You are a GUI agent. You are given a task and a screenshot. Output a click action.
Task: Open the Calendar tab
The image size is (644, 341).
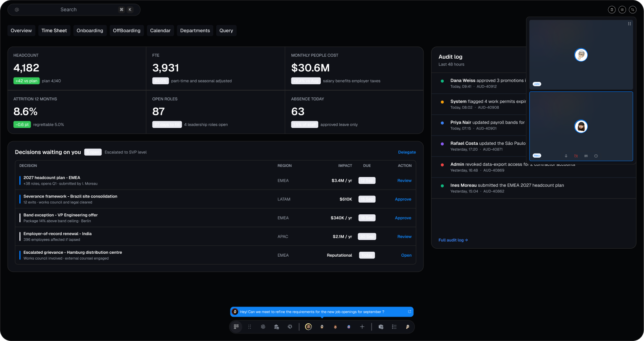click(160, 31)
